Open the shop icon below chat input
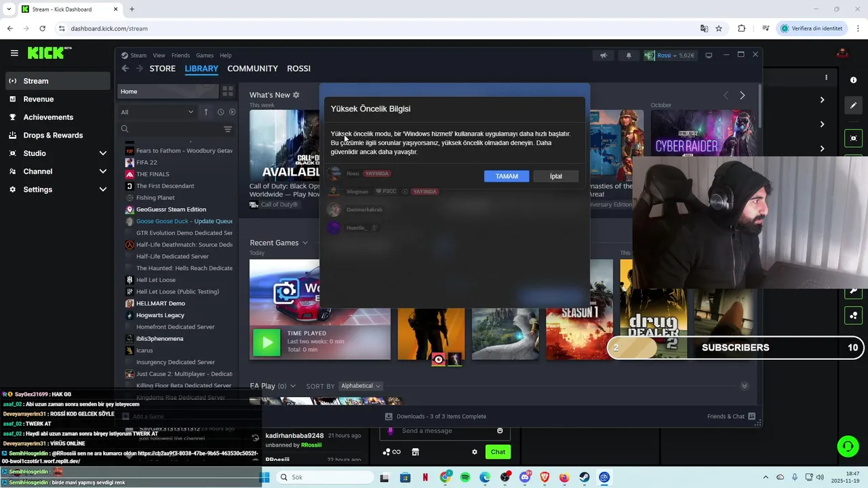 415,452
